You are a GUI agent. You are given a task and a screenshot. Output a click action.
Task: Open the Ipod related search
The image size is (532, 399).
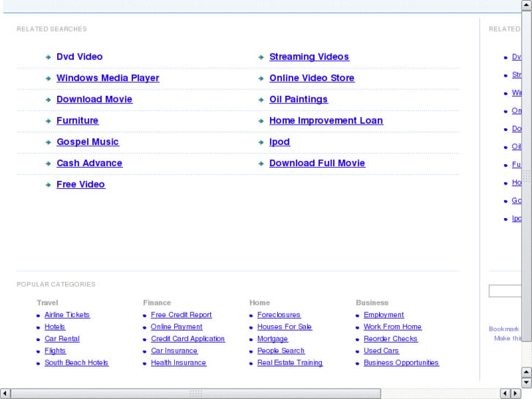tap(280, 142)
